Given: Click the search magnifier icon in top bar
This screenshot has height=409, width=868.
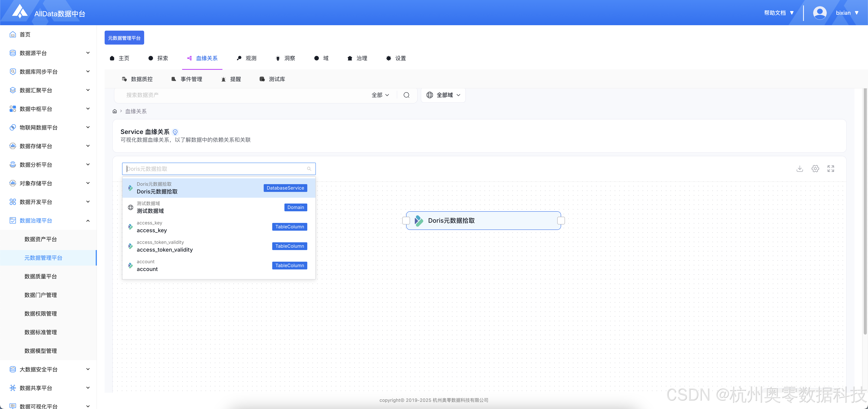Looking at the screenshot, I should 406,95.
